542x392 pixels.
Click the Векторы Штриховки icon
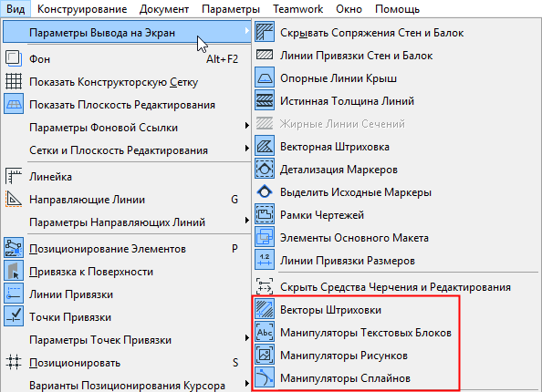(265, 309)
